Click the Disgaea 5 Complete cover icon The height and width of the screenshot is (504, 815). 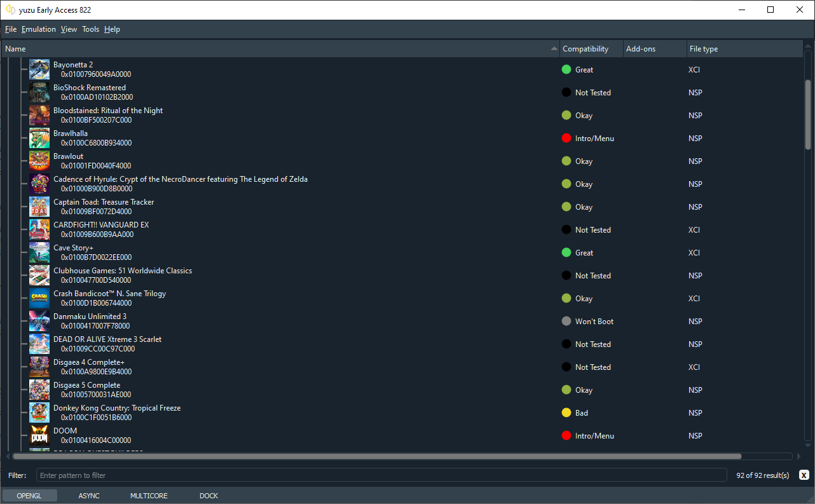(x=39, y=390)
